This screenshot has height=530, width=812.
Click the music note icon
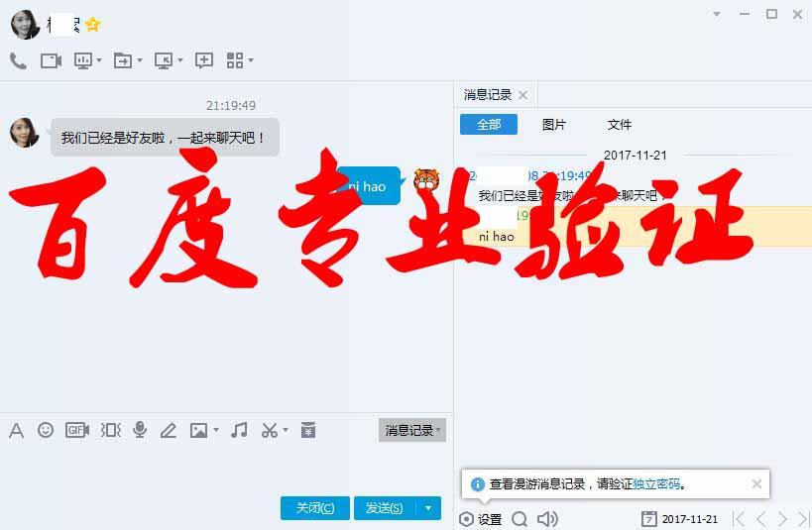click(239, 430)
